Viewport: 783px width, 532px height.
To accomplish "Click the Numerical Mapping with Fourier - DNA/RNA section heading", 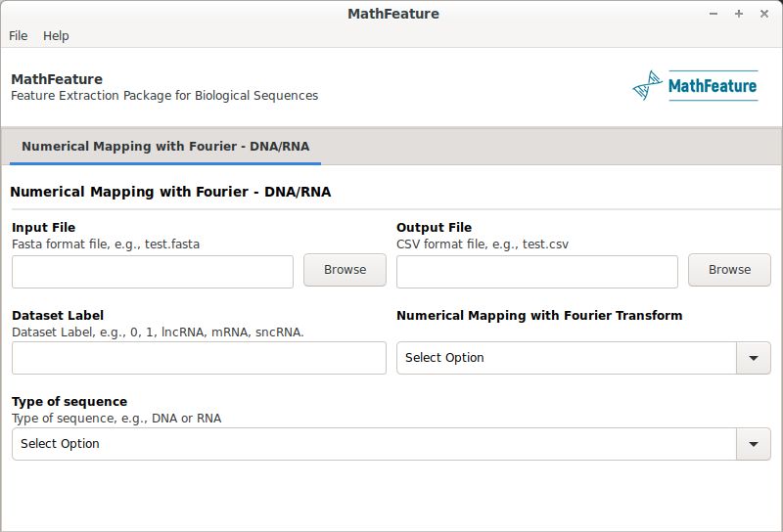I will point(170,192).
